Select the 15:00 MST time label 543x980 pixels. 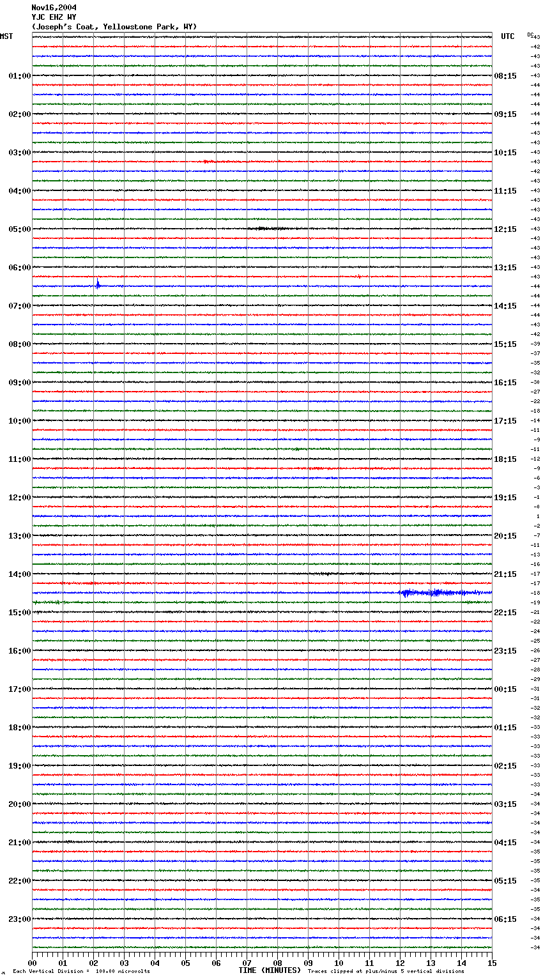pos(20,613)
